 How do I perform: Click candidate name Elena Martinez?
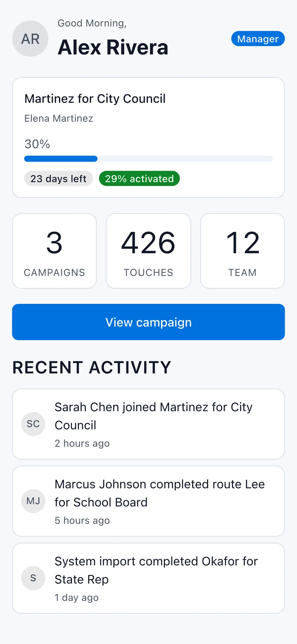tap(59, 118)
